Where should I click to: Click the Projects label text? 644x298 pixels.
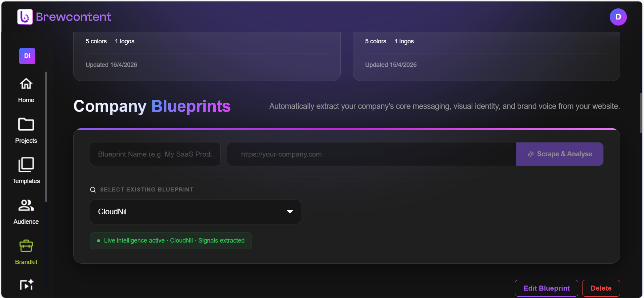(26, 141)
